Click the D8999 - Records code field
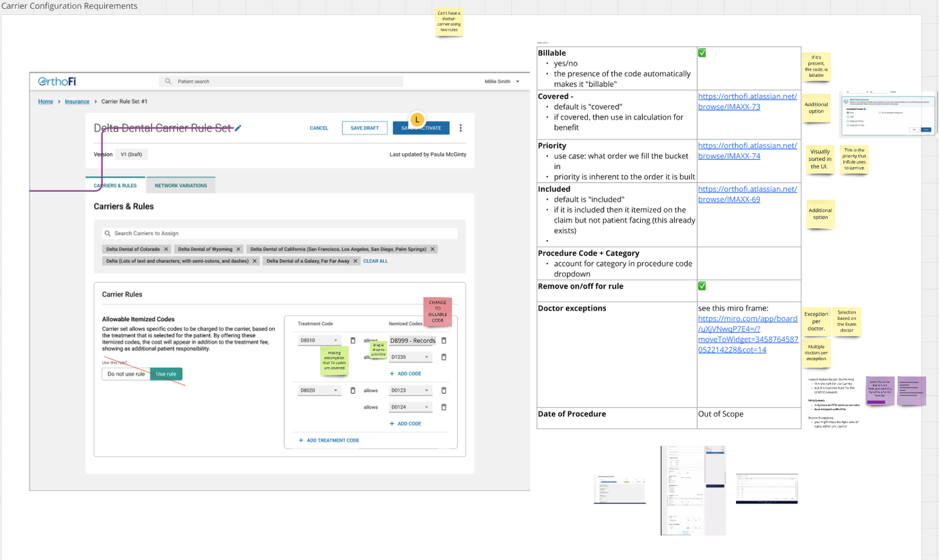939x560 pixels. 413,340
